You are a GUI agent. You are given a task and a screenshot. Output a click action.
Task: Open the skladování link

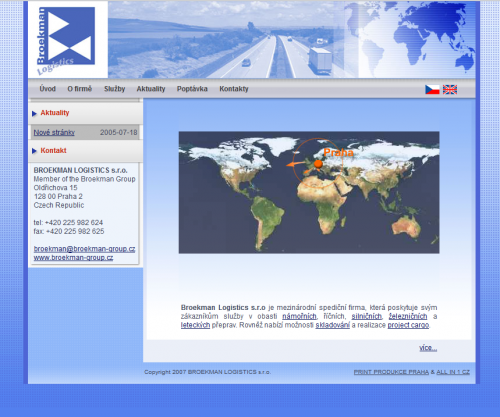click(x=332, y=325)
